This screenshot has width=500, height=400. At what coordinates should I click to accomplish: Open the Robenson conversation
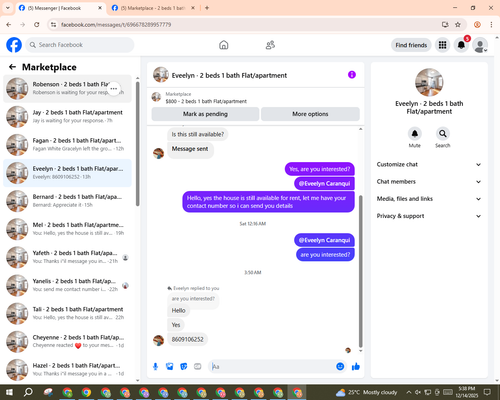coord(67,89)
